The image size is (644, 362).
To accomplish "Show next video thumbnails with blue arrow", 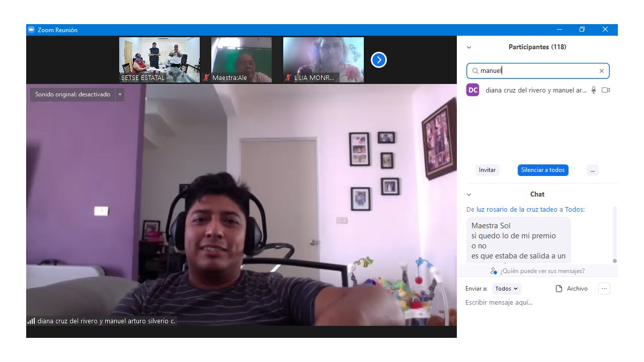I will [378, 60].
